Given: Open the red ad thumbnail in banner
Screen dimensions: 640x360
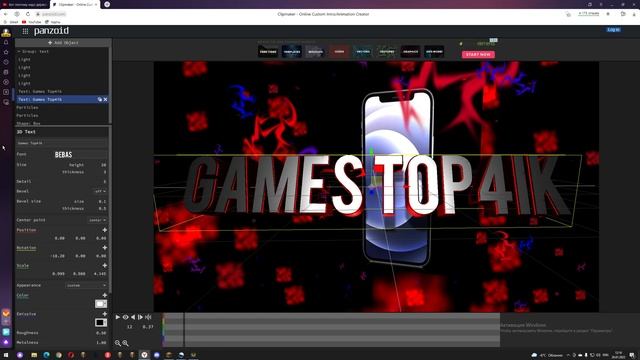Looking at the screenshot, I should click(x=339, y=51).
